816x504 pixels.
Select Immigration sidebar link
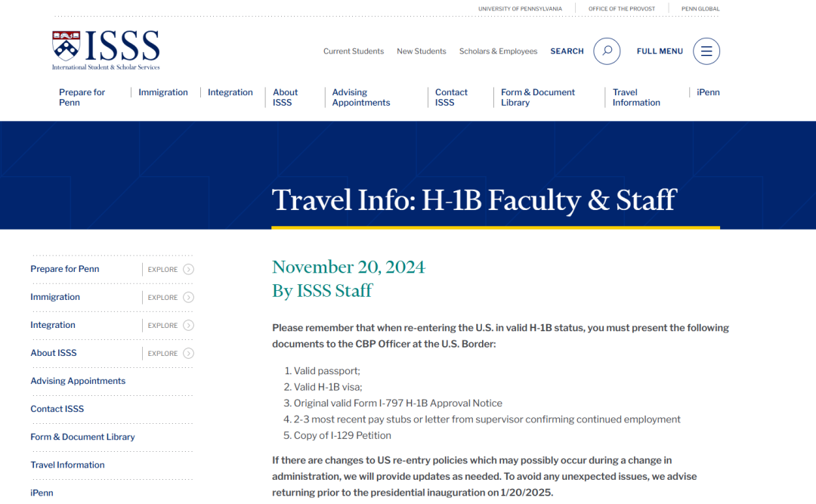tap(55, 297)
